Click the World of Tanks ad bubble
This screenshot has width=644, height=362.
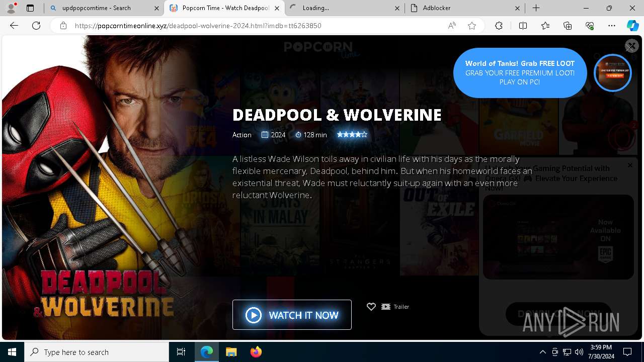pyautogui.click(x=520, y=73)
